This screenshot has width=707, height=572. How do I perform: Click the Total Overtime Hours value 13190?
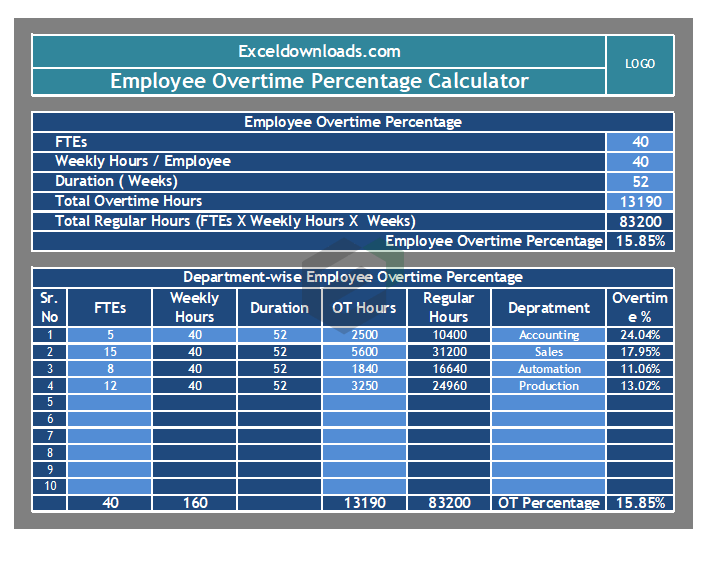pyautogui.click(x=640, y=201)
